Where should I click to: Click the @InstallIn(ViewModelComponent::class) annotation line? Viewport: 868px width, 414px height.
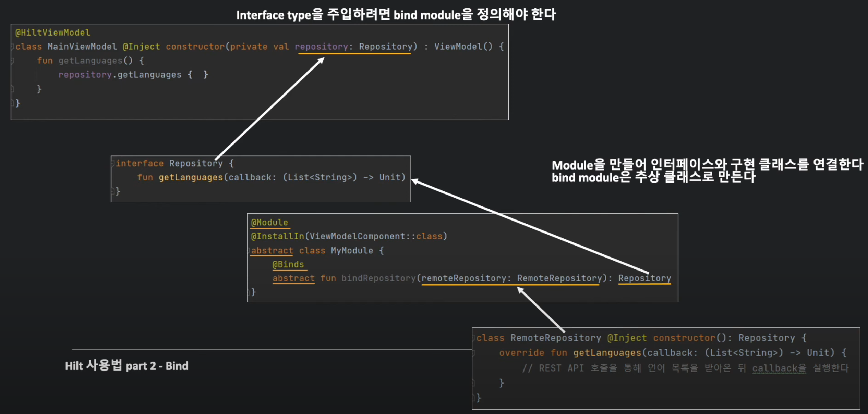349,236
